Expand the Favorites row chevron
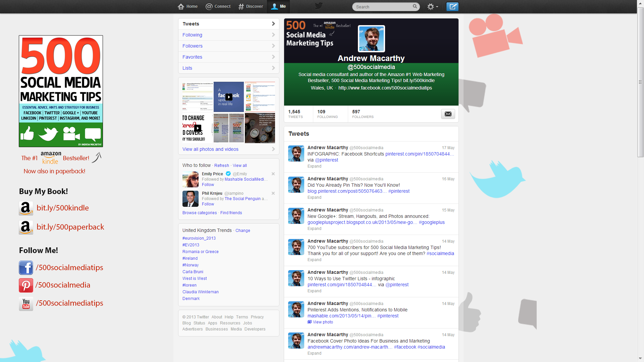Image resolution: width=644 pixels, height=362 pixels. coord(273,57)
